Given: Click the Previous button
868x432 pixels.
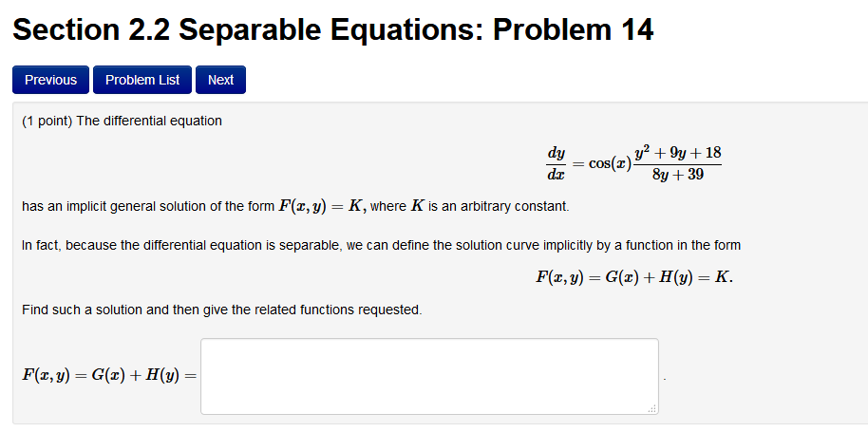Looking at the screenshot, I should coord(50,80).
